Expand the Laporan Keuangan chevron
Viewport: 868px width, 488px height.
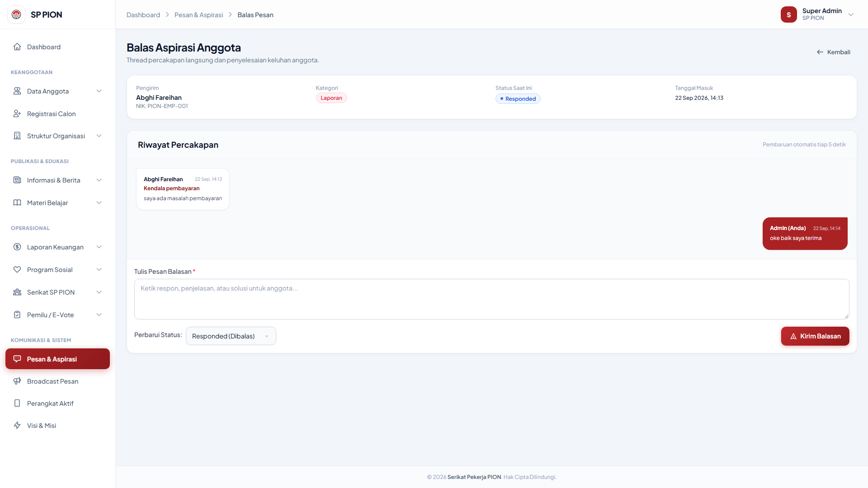(x=99, y=247)
